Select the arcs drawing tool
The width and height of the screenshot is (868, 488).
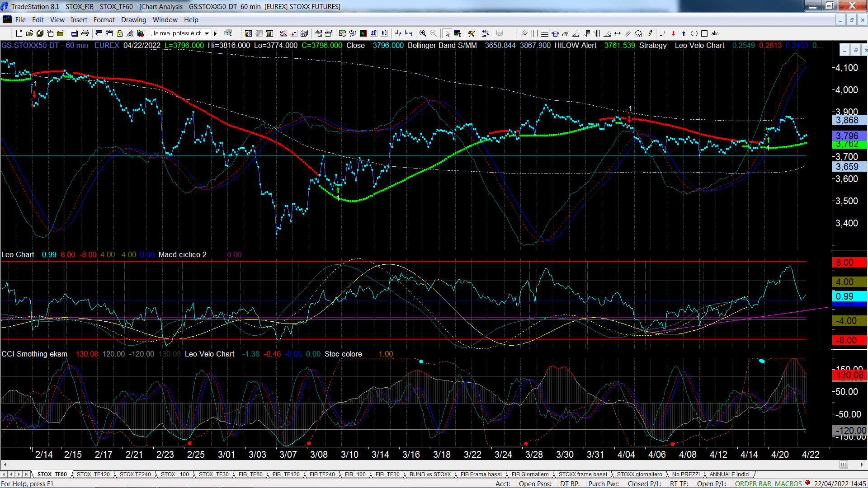pyautogui.click(x=638, y=33)
